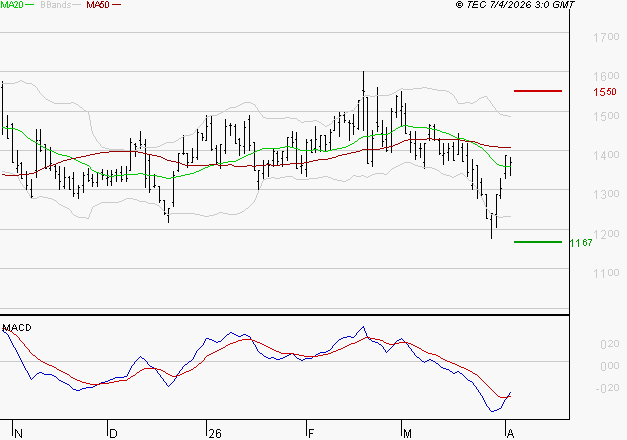Screen dimensions: 627x440
Task: Click the 1500 price axis label
Action: click(606, 116)
